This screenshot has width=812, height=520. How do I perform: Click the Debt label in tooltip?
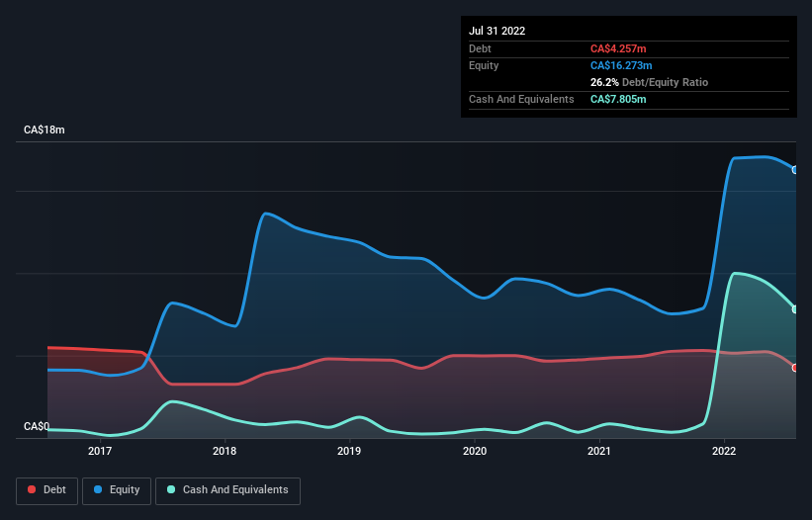tap(480, 48)
